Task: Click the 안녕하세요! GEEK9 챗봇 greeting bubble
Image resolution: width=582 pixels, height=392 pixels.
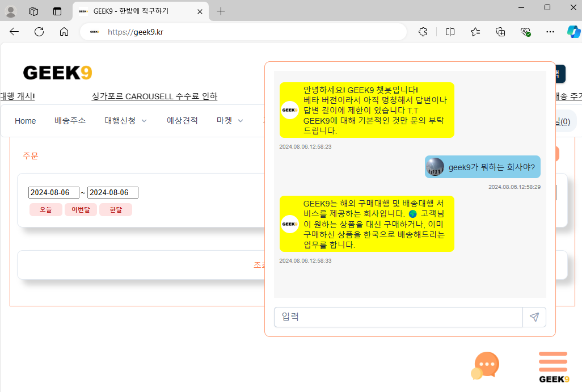Action: (x=366, y=110)
